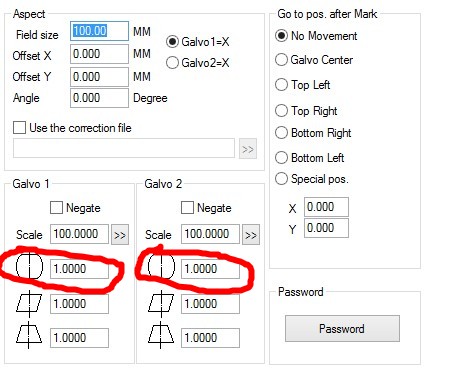Click the Galvo 1 trapezoid value field
Screen dimensions: 464x385
click(x=79, y=338)
